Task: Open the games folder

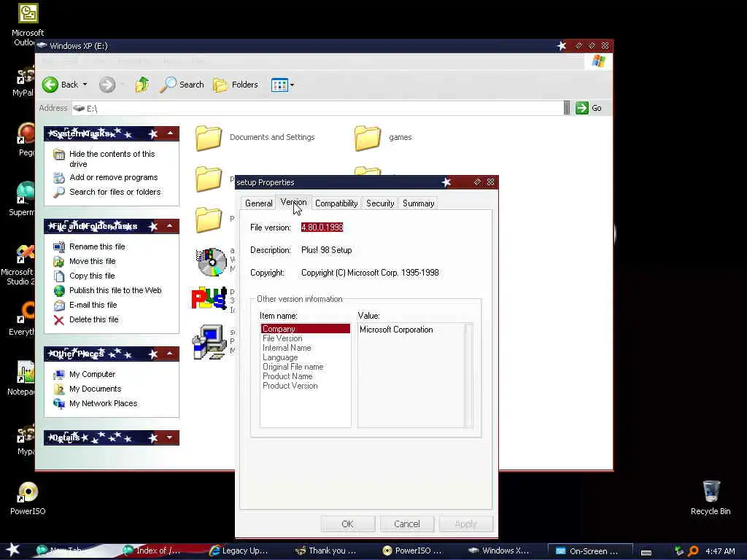Action: pyautogui.click(x=383, y=138)
